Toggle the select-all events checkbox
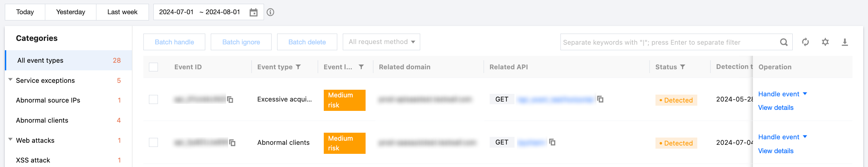868x167 pixels. click(153, 67)
